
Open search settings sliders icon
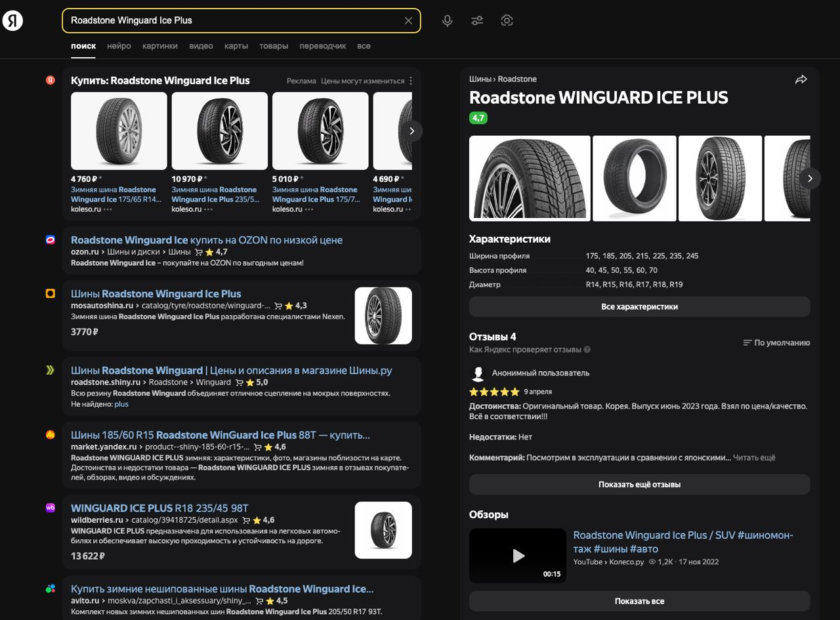(477, 20)
